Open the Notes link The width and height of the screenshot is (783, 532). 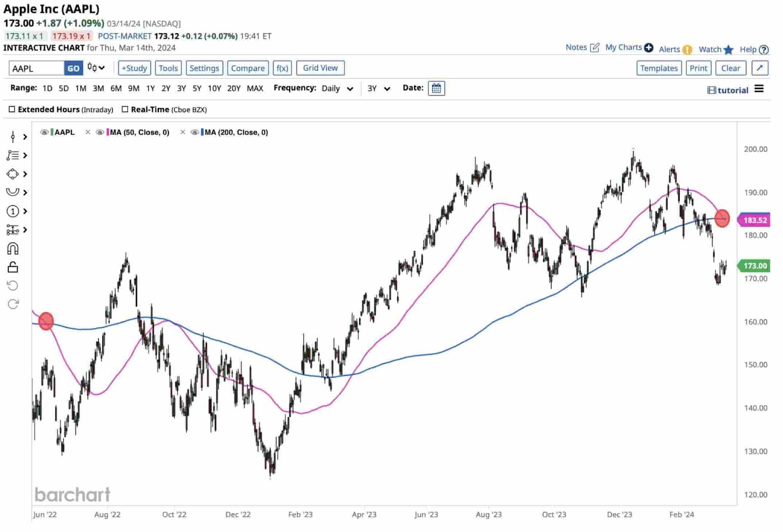click(576, 47)
